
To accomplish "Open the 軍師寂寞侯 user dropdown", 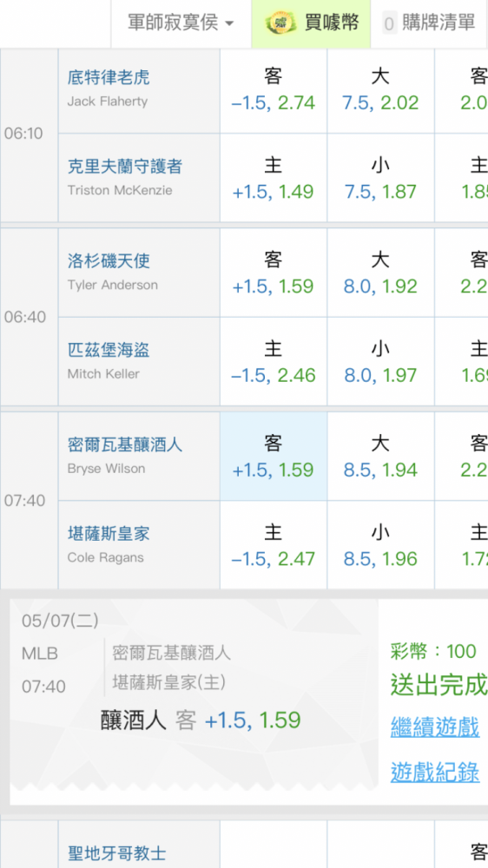I will 181,23.
